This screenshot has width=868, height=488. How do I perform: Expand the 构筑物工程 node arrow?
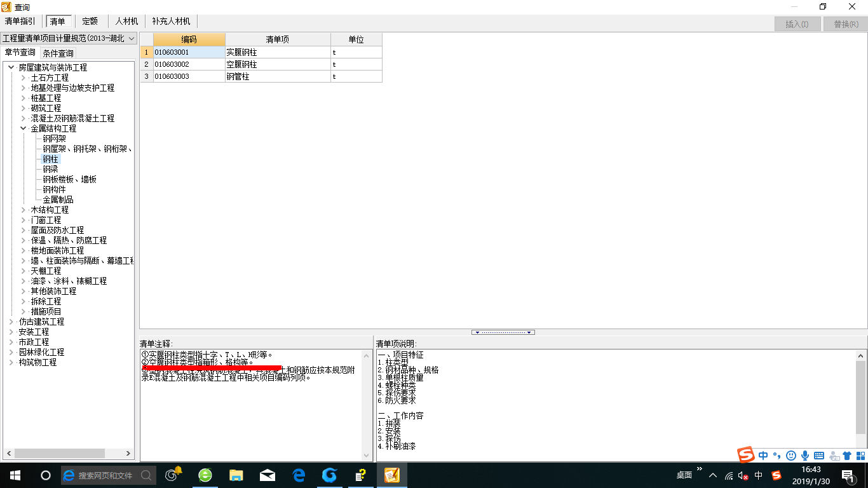11,362
